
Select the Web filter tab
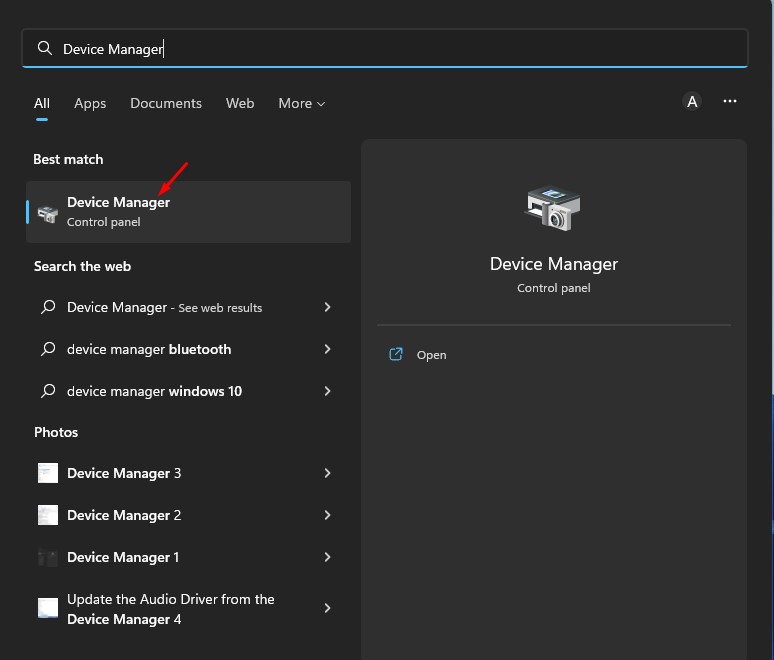240,103
